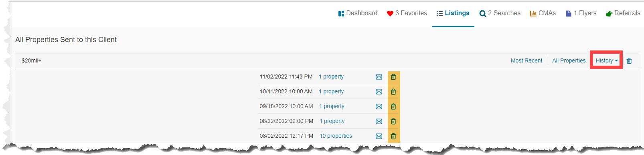
Task: Click envelope icon for 10/11/2022 entry
Action: tap(379, 92)
